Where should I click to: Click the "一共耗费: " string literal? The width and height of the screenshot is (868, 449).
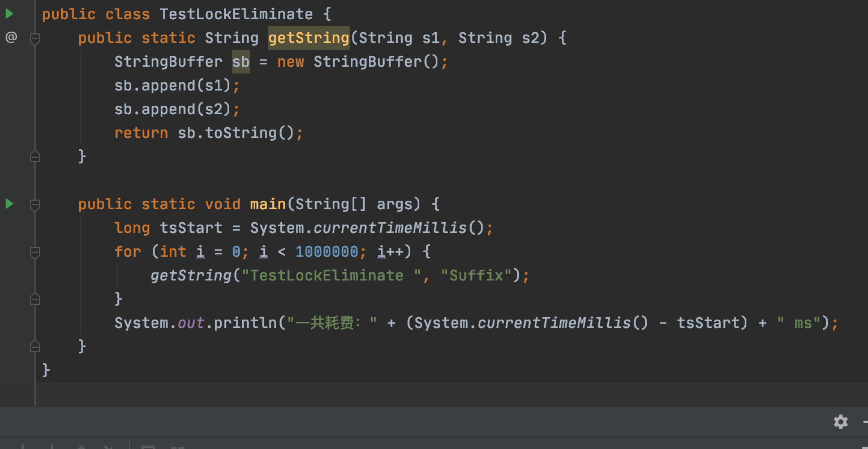click(332, 323)
